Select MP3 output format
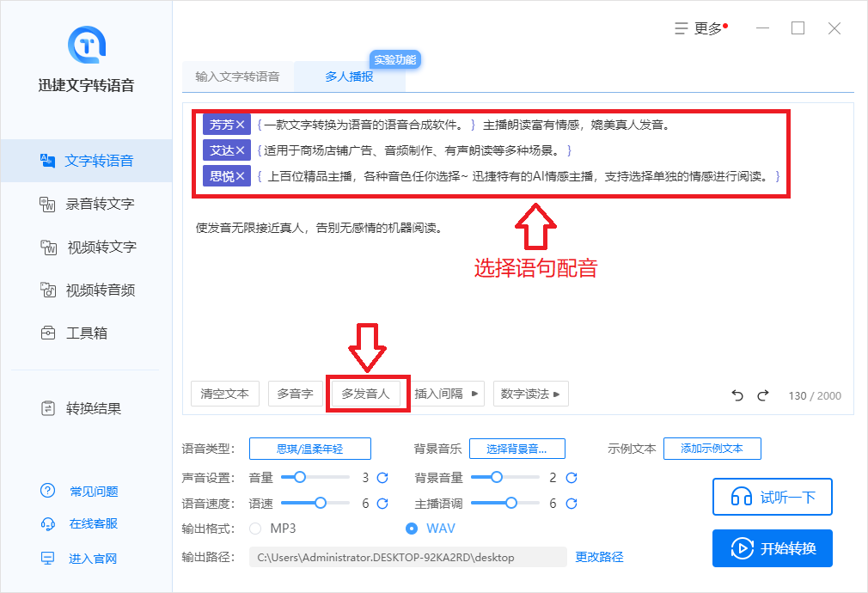868x593 pixels. pyautogui.click(x=255, y=529)
